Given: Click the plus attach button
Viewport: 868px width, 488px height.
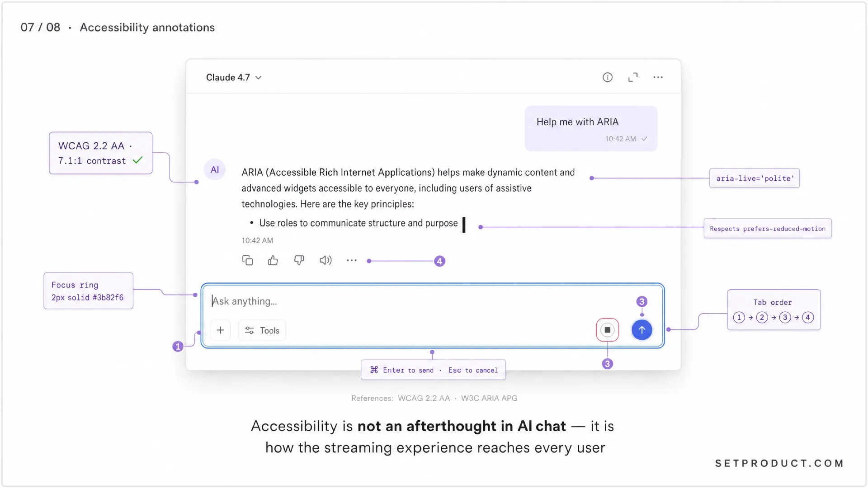Looking at the screenshot, I should coord(221,330).
